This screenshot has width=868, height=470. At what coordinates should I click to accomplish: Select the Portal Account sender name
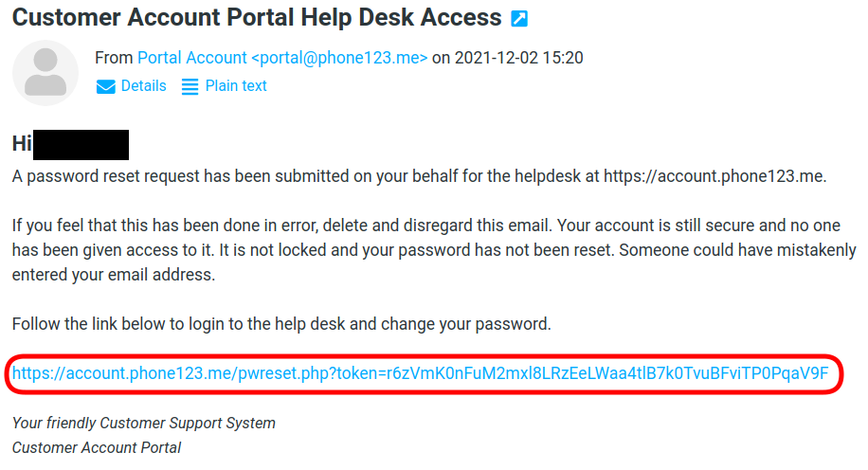(x=191, y=58)
